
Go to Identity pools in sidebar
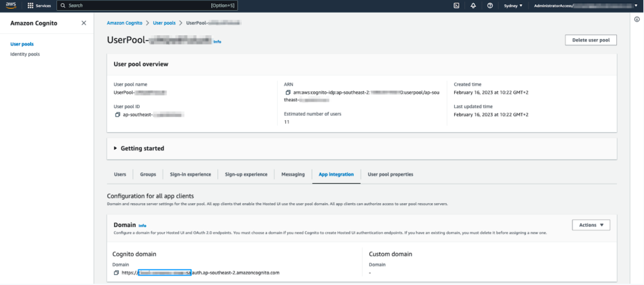(x=25, y=54)
